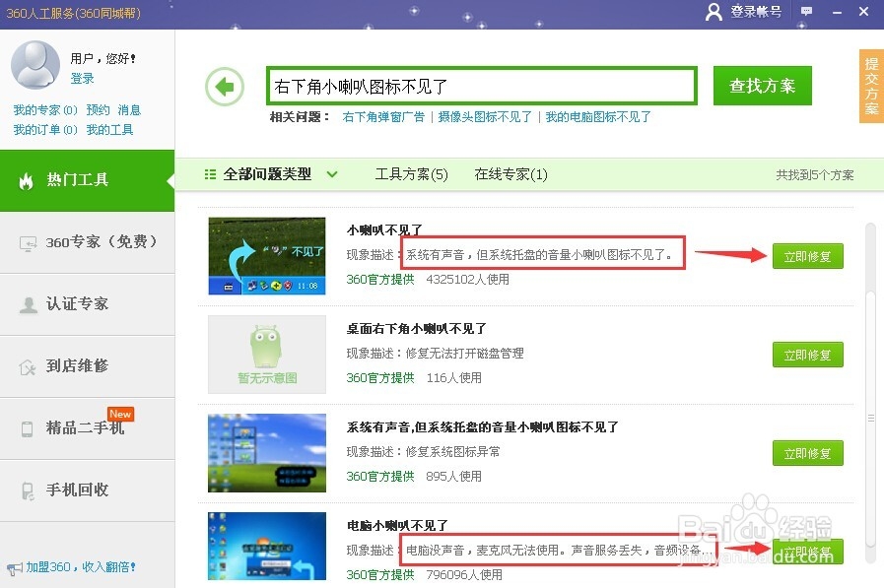Click the phone recycle icon beside 手机回收
The image size is (884, 588).
pyautogui.click(x=27, y=490)
